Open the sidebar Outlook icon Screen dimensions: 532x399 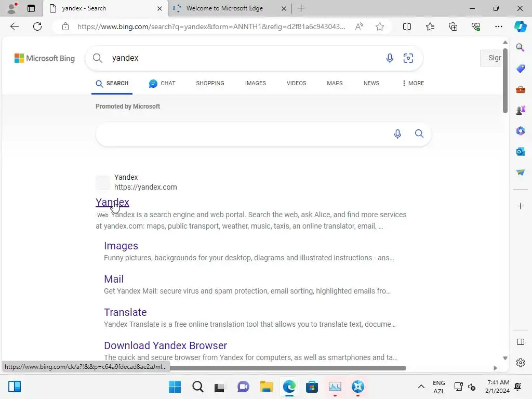coord(520,151)
